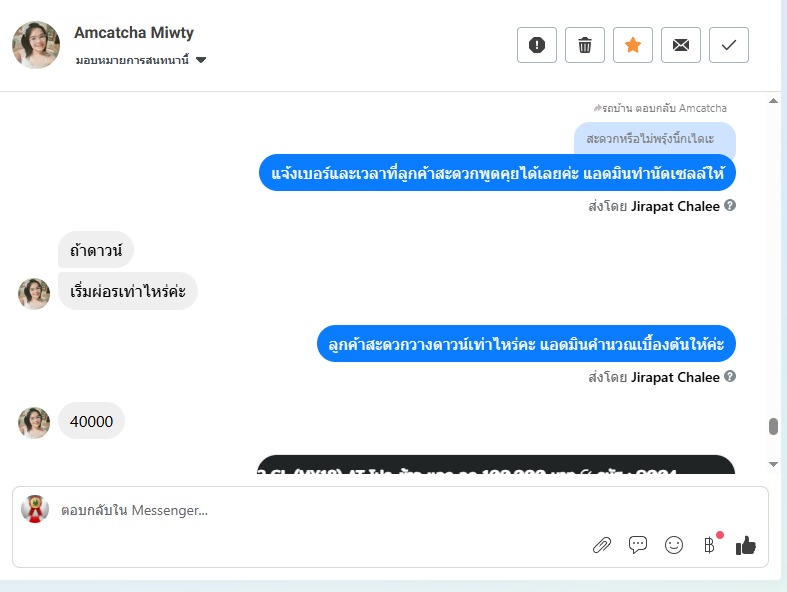Screen dimensions: 787x592
Task: Mark conversation as unread with envelope icon
Action: pos(681,45)
